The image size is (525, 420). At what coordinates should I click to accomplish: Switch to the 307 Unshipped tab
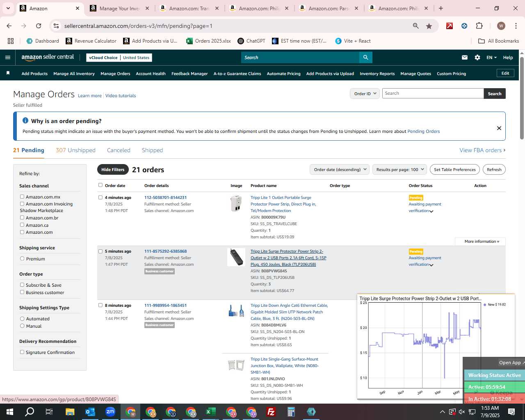point(75,150)
